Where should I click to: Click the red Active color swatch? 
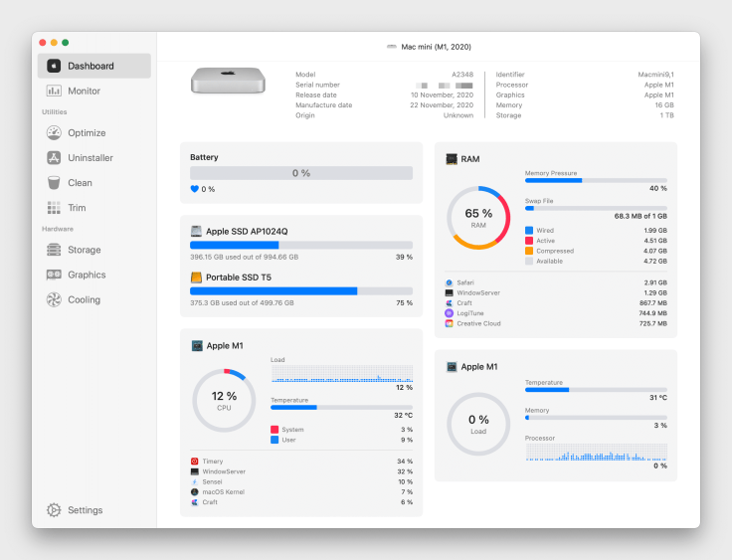pos(529,241)
